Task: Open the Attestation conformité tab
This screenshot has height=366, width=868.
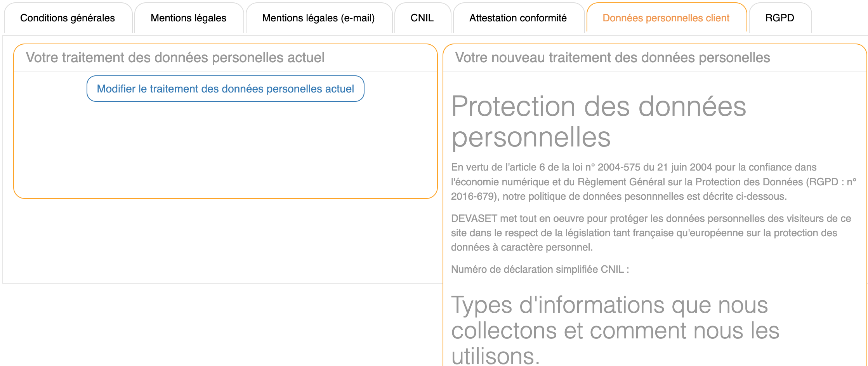Action: click(518, 18)
